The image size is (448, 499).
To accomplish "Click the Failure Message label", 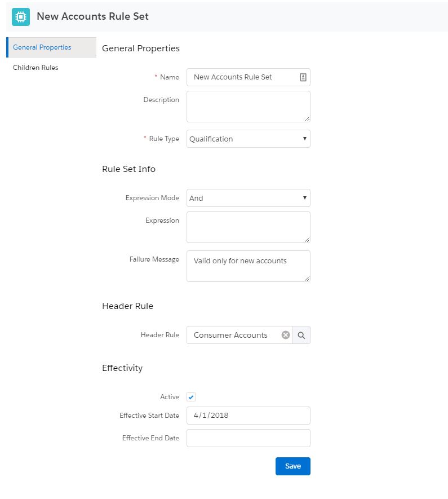I will (x=154, y=259).
